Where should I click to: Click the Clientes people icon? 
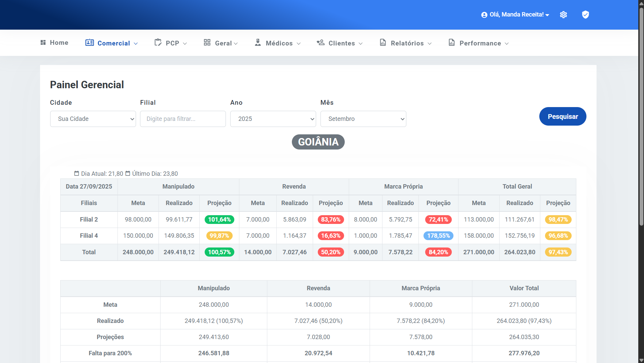[320, 42]
